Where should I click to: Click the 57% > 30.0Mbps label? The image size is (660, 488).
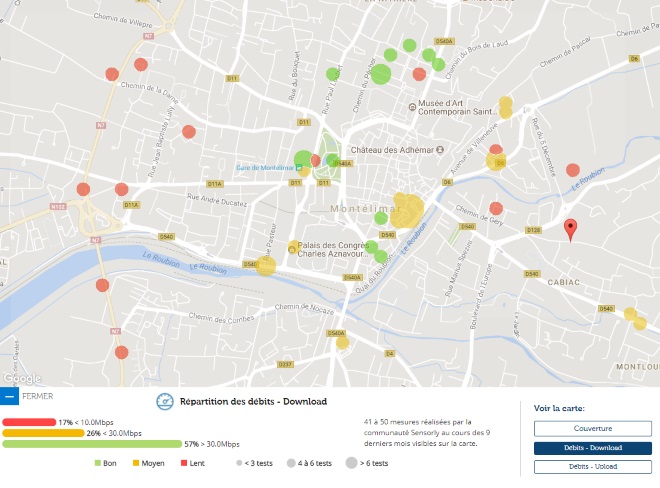(x=212, y=444)
